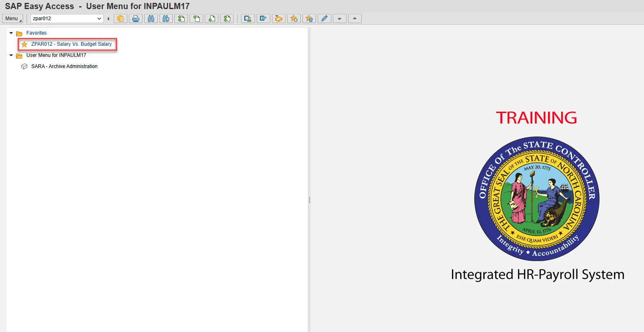Click the orange Exit icon
This screenshot has width=644, height=332.
pyautogui.click(x=120, y=19)
